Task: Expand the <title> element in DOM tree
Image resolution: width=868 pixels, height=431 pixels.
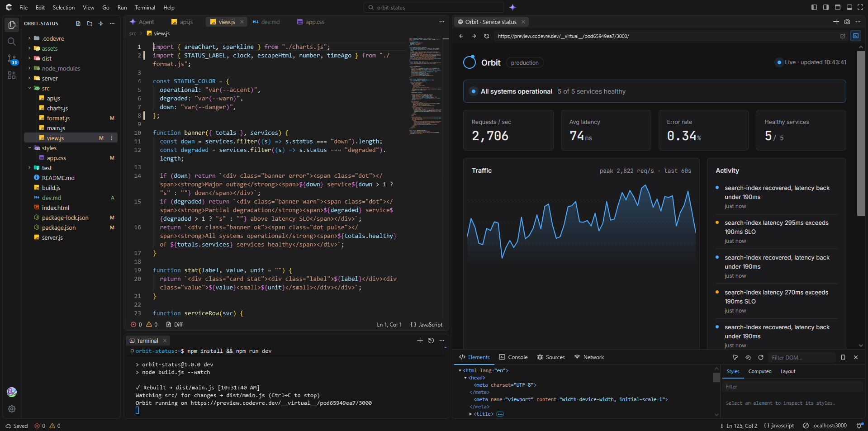Action: coord(471,414)
